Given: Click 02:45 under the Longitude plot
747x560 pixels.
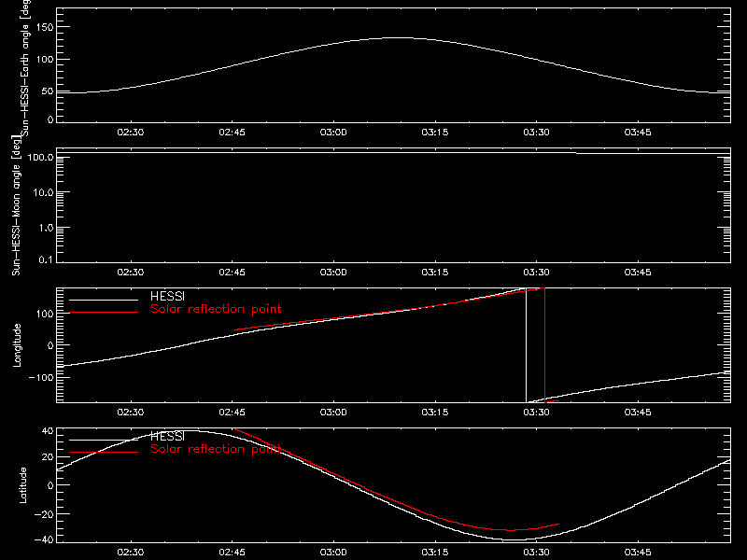Looking at the screenshot, I should click(x=232, y=412).
